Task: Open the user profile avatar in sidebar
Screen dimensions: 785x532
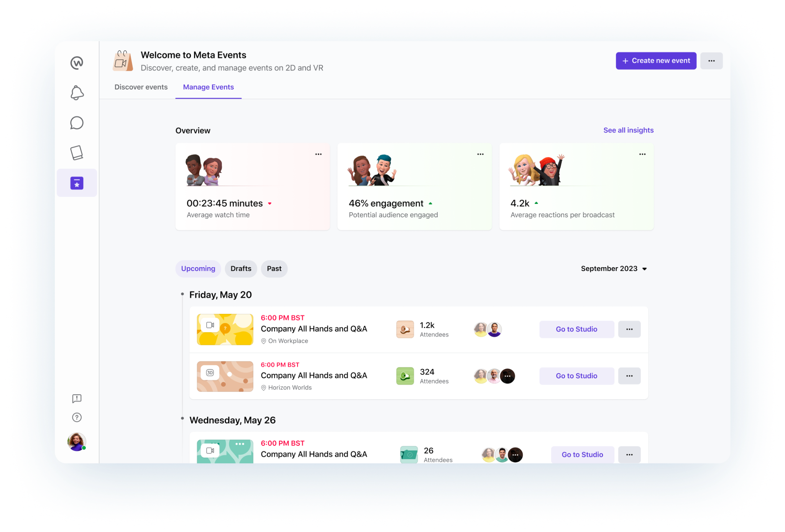Action: [x=77, y=442]
